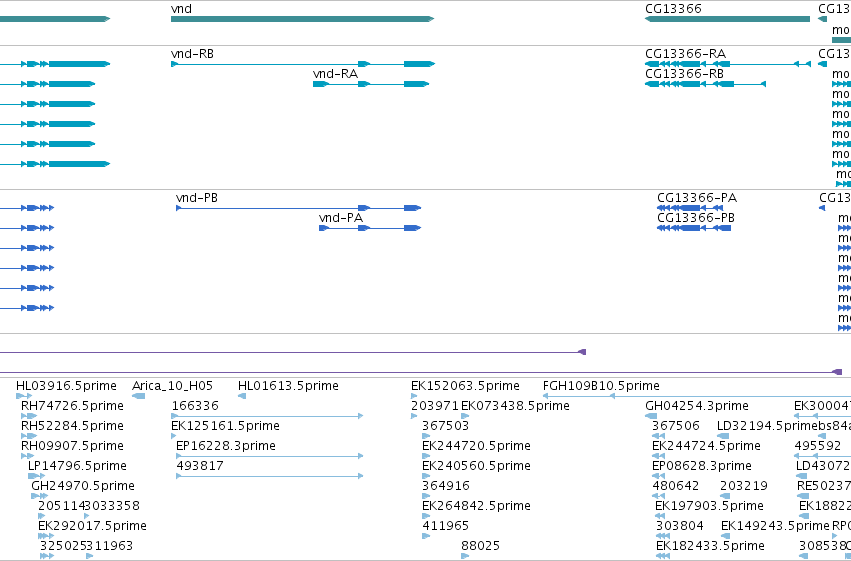This screenshot has height=561, width=851.
Task: Click the Arica_10_H05 label
Action: coord(173,386)
